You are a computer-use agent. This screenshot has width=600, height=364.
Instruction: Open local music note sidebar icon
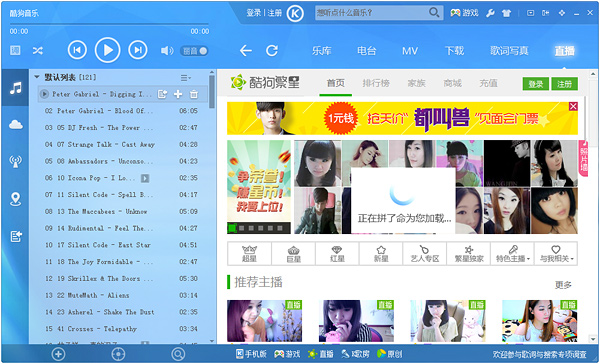[x=15, y=88]
